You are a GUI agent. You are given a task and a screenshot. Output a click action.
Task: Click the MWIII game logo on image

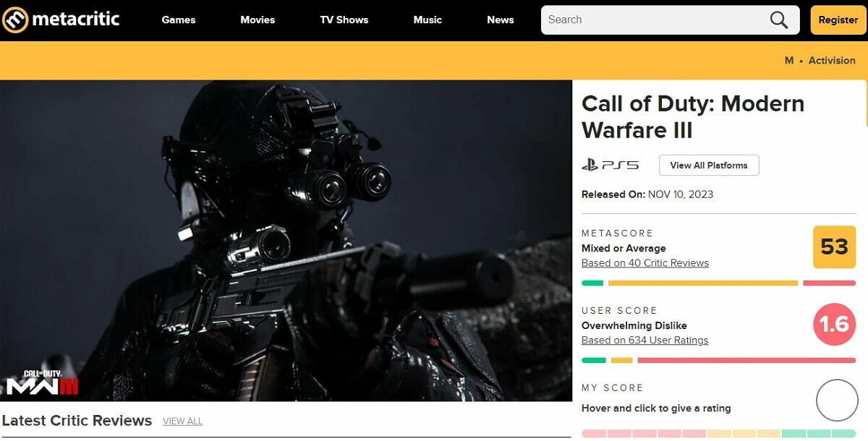pyautogui.click(x=42, y=383)
